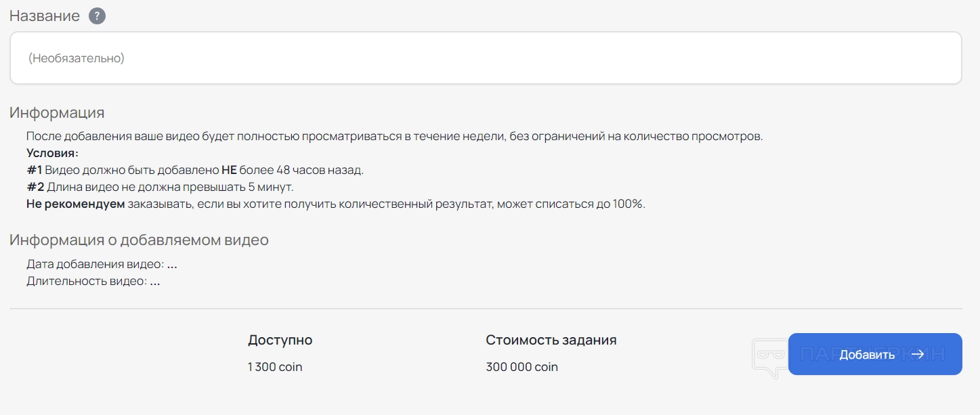Click the Длительность видео line
The height and width of the screenshot is (415, 980).
pos(93,281)
